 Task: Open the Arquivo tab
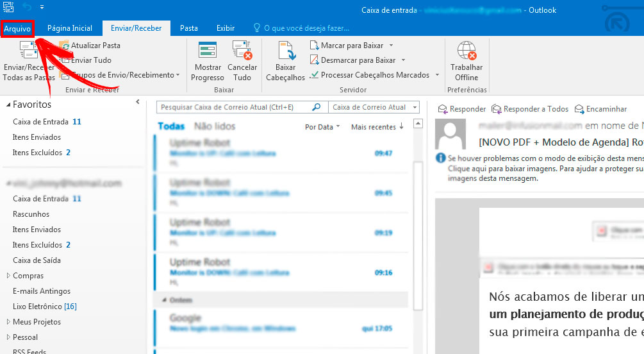click(17, 28)
